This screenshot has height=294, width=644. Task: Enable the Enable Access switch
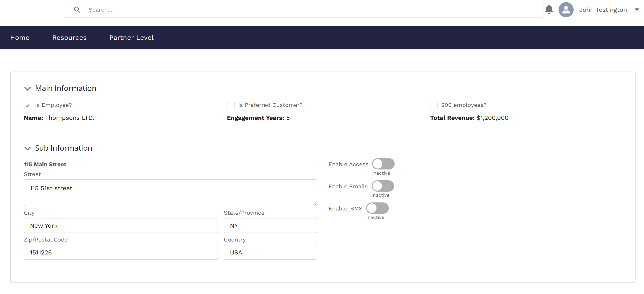[383, 164]
